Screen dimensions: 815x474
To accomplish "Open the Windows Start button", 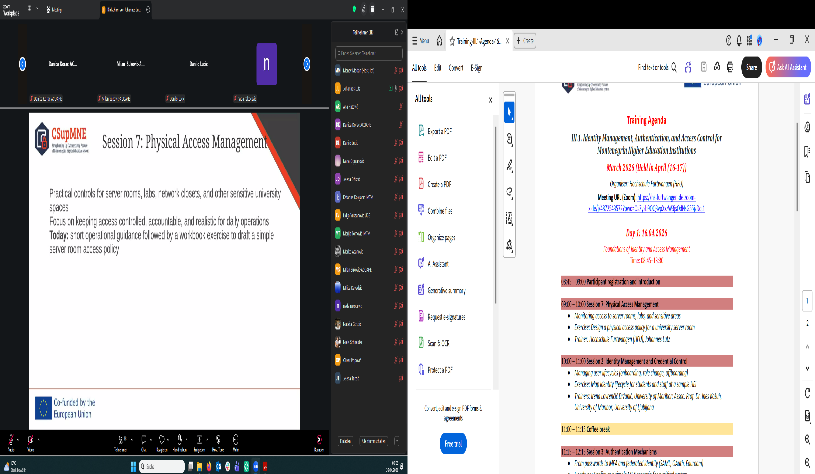I will click(x=134, y=466).
